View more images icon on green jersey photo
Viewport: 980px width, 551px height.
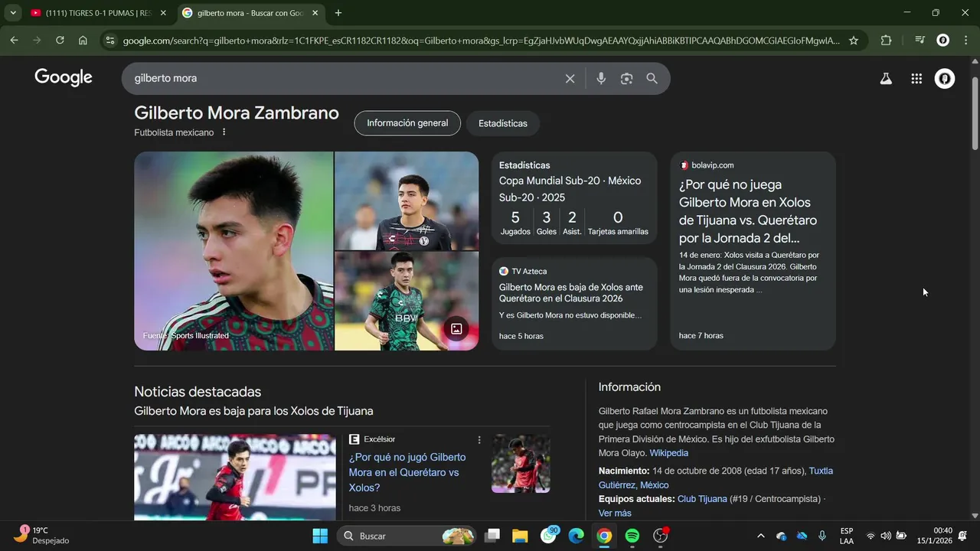(456, 328)
